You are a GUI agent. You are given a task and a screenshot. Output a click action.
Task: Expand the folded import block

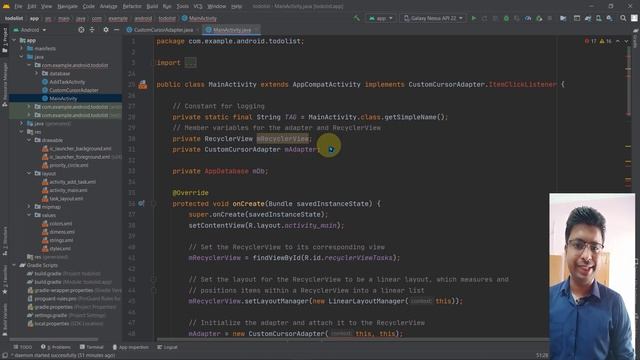[190, 63]
